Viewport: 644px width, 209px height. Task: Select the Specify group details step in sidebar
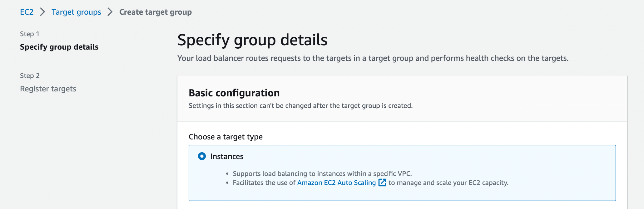pyautogui.click(x=59, y=47)
